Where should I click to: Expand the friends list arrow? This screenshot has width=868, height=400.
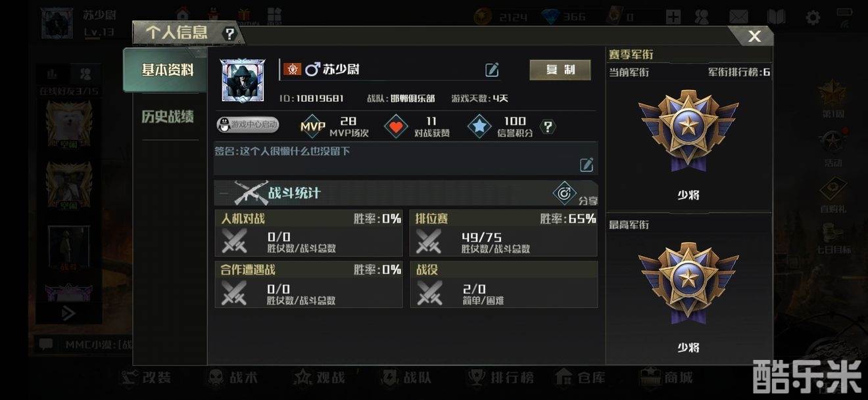tap(68, 313)
